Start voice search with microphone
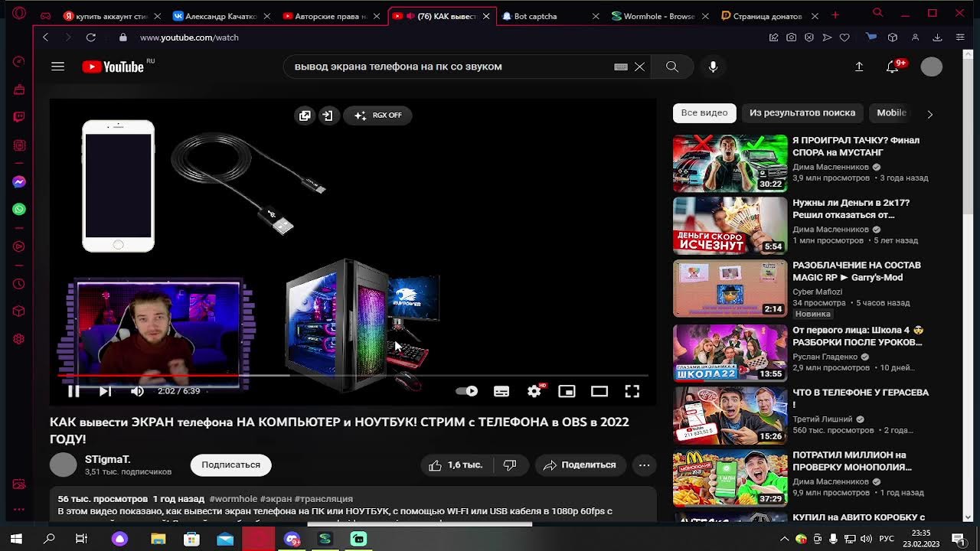 click(x=713, y=67)
